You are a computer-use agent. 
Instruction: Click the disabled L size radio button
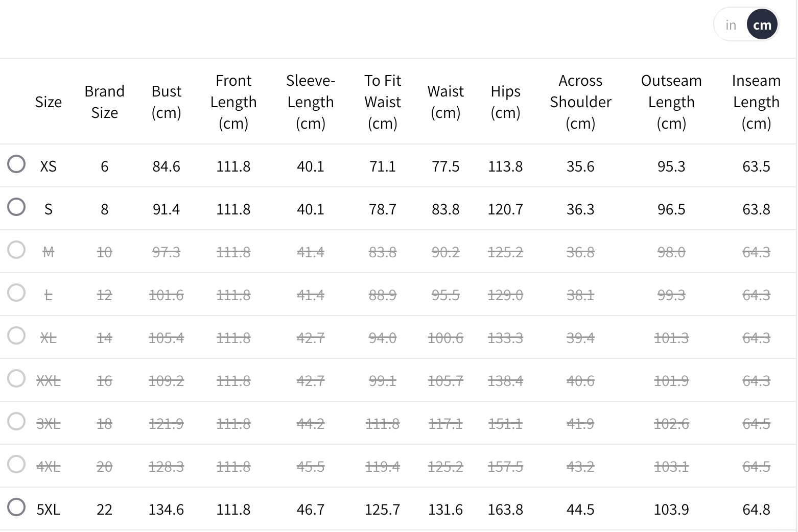pos(16,293)
